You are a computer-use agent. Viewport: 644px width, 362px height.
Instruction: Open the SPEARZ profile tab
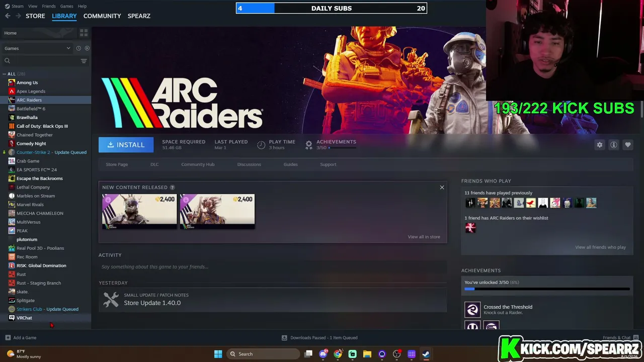click(x=139, y=16)
